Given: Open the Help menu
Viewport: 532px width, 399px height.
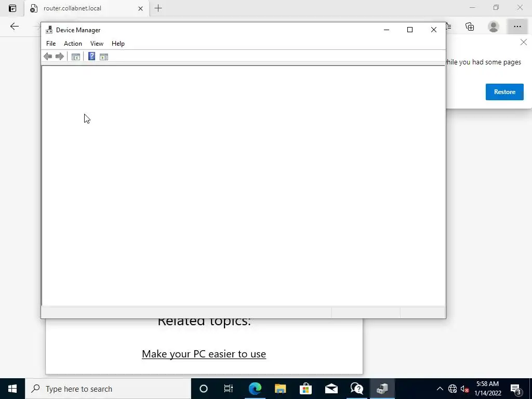Looking at the screenshot, I should pyautogui.click(x=118, y=44).
